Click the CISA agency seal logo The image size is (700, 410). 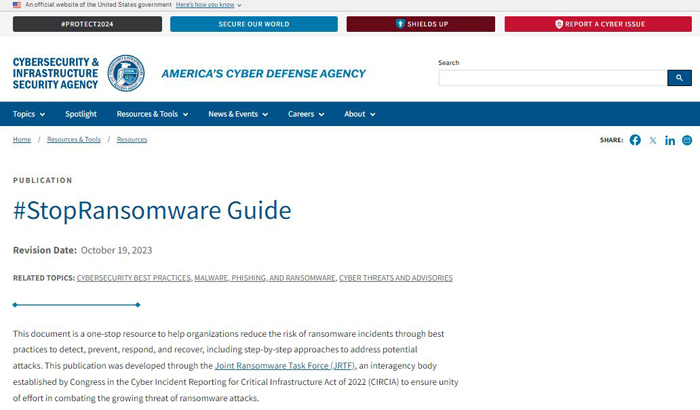click(x=126, y=73)
